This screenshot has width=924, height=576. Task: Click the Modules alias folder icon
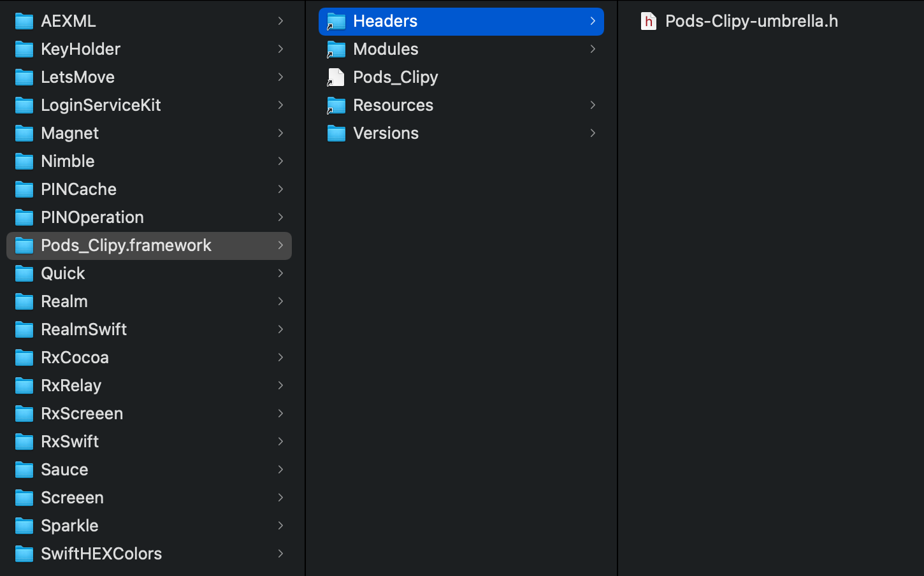pos(336,49)
